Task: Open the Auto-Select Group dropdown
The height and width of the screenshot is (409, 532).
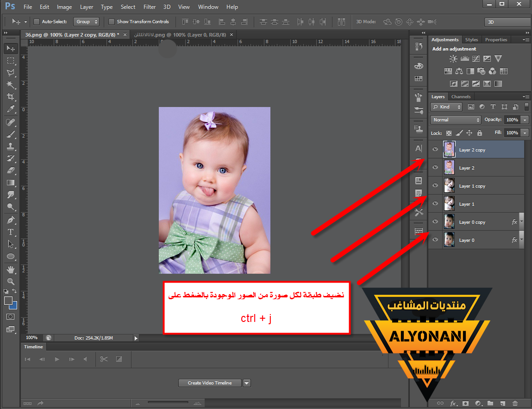Action: 87,22
